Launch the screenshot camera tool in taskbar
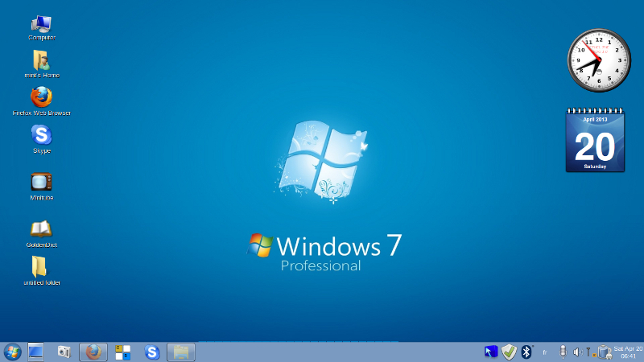The height and width of the screenshot is (362, 644). tap(64, 352)
